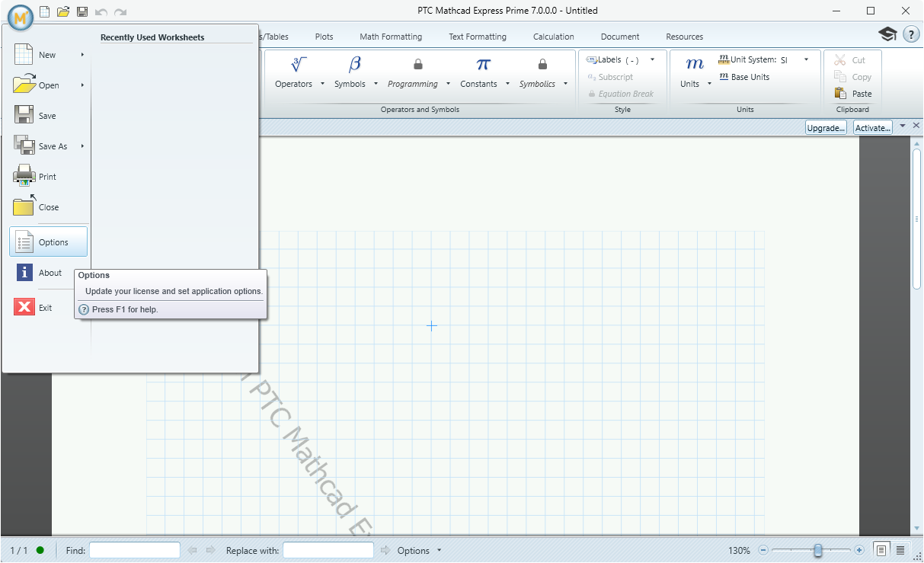Choose New from the application menu
The image size is (924, 563).
(49, 55)
